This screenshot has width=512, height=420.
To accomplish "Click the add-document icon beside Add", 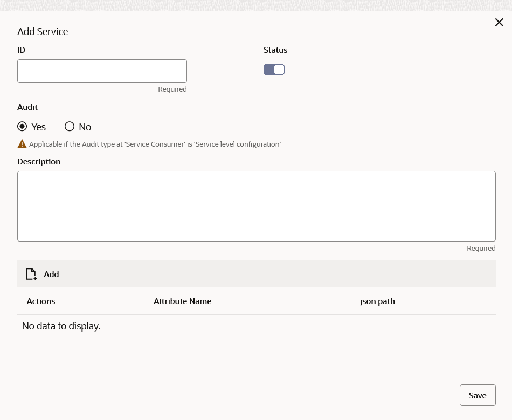I will pyautogui.click(x=31, y=274).
